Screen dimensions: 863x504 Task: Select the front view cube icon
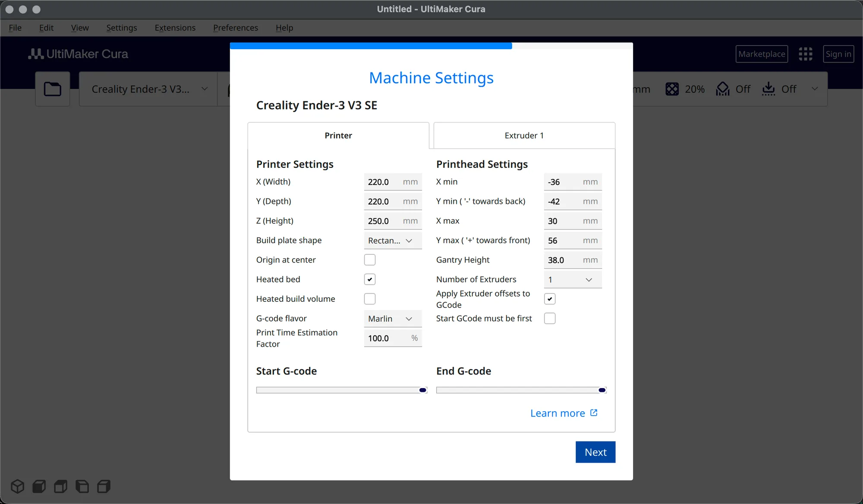coord(39,486)
